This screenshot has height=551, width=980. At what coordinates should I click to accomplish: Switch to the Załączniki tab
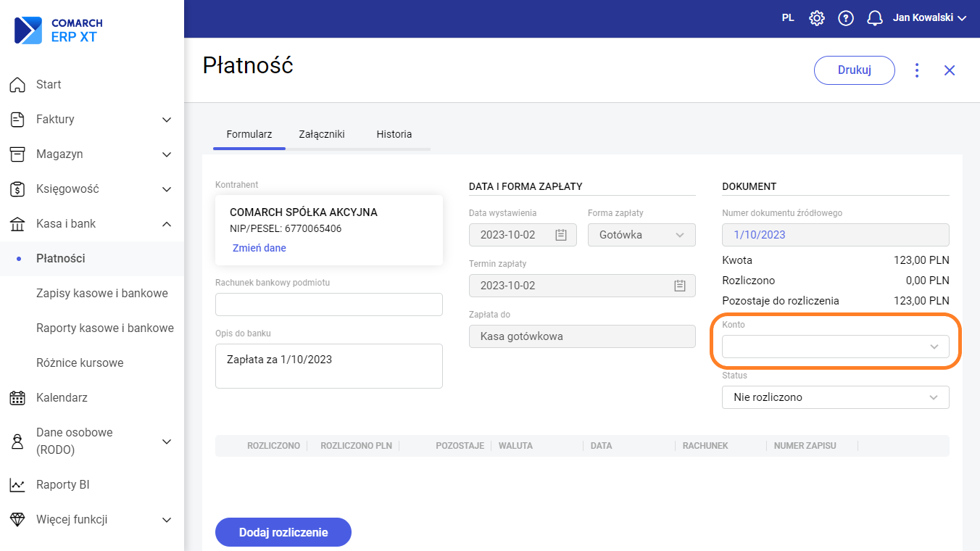pyautogui.click(x=321, y=134)
